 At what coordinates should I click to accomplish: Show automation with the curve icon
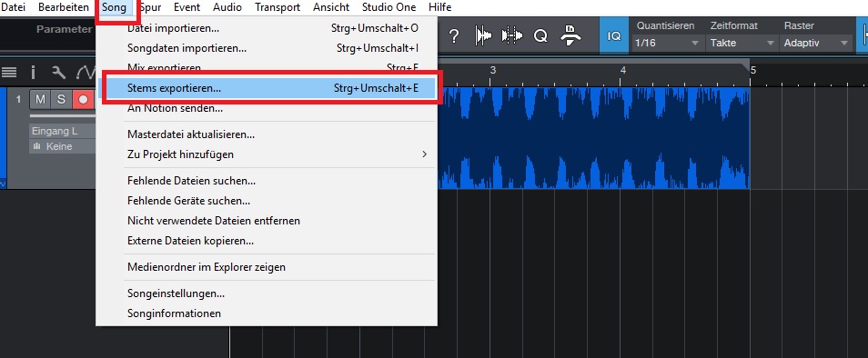pyautogui.click(x=86, y=73)
